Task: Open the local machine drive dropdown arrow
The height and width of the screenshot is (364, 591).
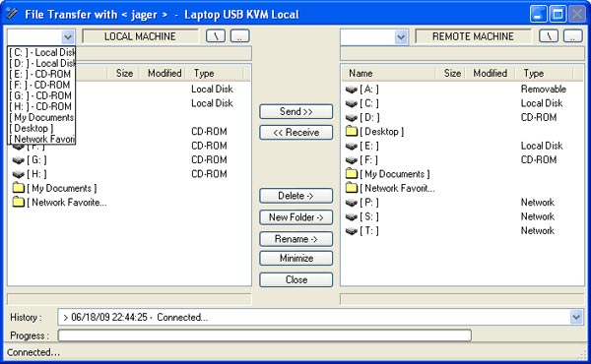Action: tap(68, 36)
